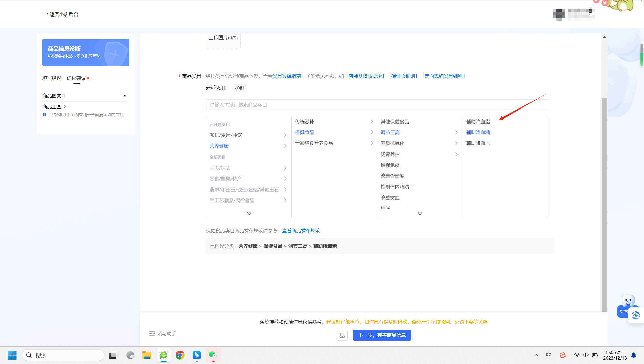Screen dimensions: 644x364
Task: Click the chevron next to 手表/钟表
Action: click(x=285, y=168)
